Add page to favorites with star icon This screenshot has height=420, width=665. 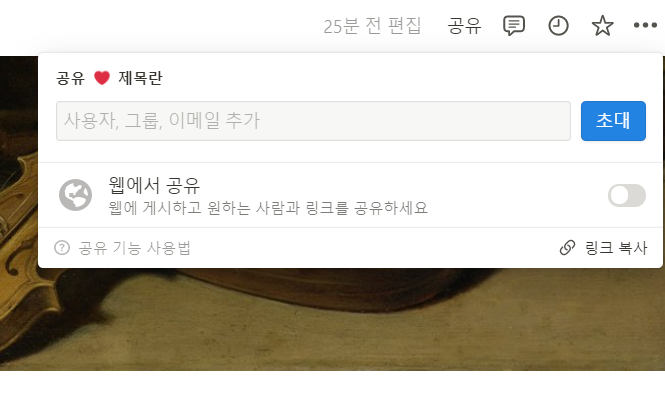click(602, 25)
